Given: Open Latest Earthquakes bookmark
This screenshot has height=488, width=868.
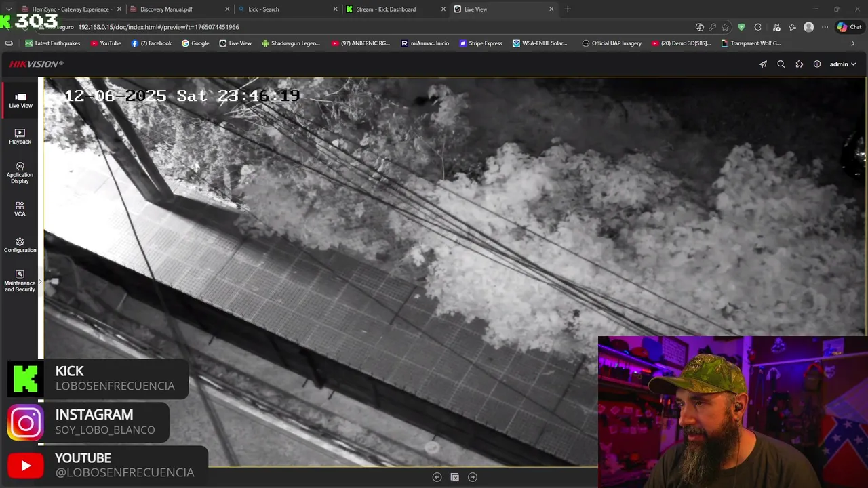Looking at the screenshot, I should click(53, 43).
